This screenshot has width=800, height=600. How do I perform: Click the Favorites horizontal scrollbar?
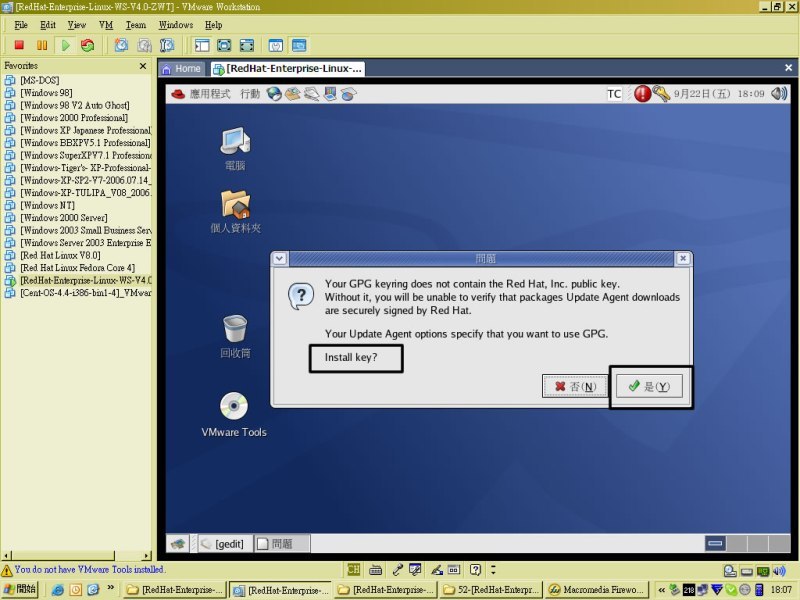77,556
